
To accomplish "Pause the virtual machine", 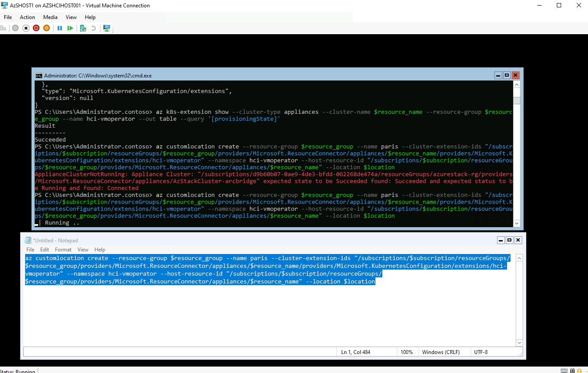I will (x=60, y=28).
